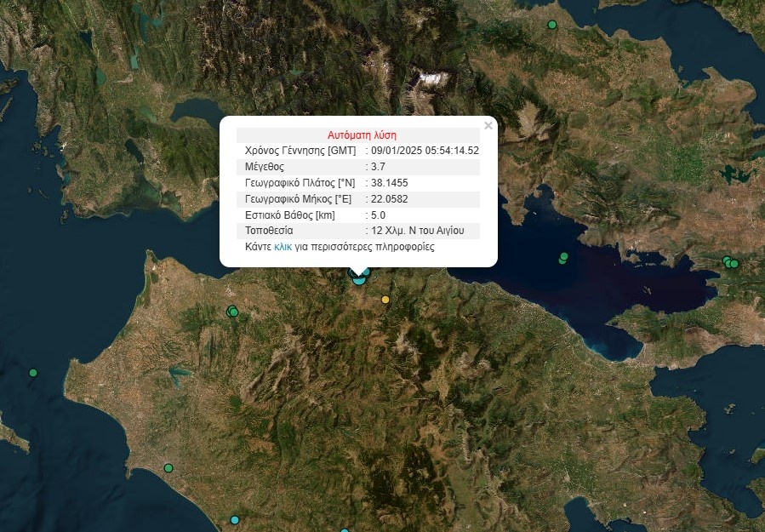This screenshot has height=532, width=765.
Task: Click the 'Εστιακό Βάθος [km]' depth row
Action: coord(289,215)
